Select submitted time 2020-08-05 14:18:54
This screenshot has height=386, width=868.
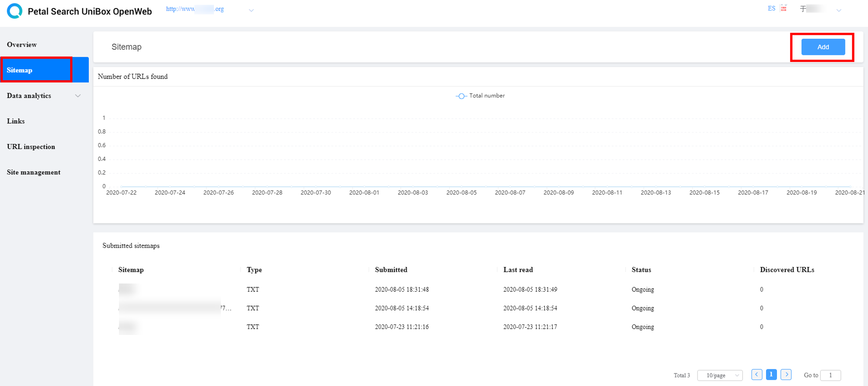[402, 308]
